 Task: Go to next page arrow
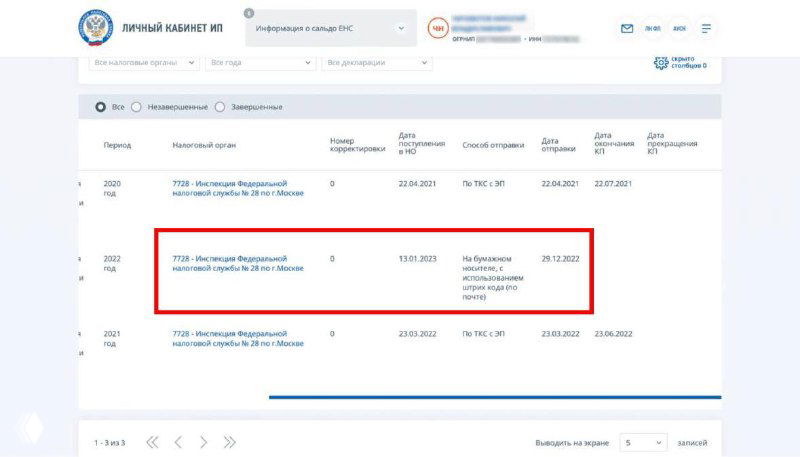pos(204,442)
